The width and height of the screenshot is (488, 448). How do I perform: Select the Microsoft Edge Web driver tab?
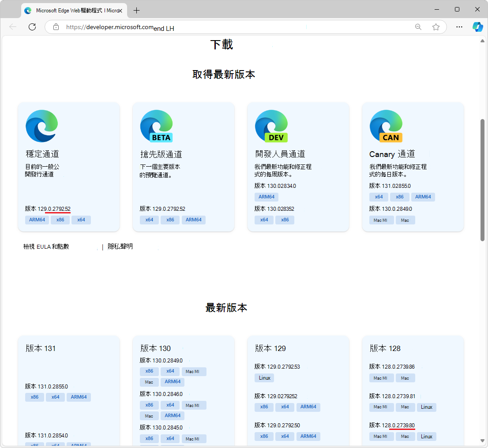tap(74, 11)
